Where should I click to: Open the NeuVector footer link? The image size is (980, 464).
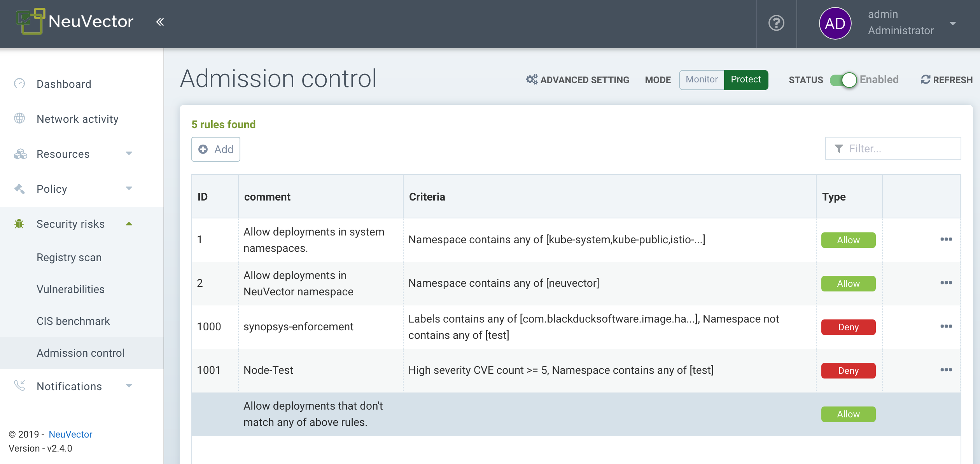70,434
